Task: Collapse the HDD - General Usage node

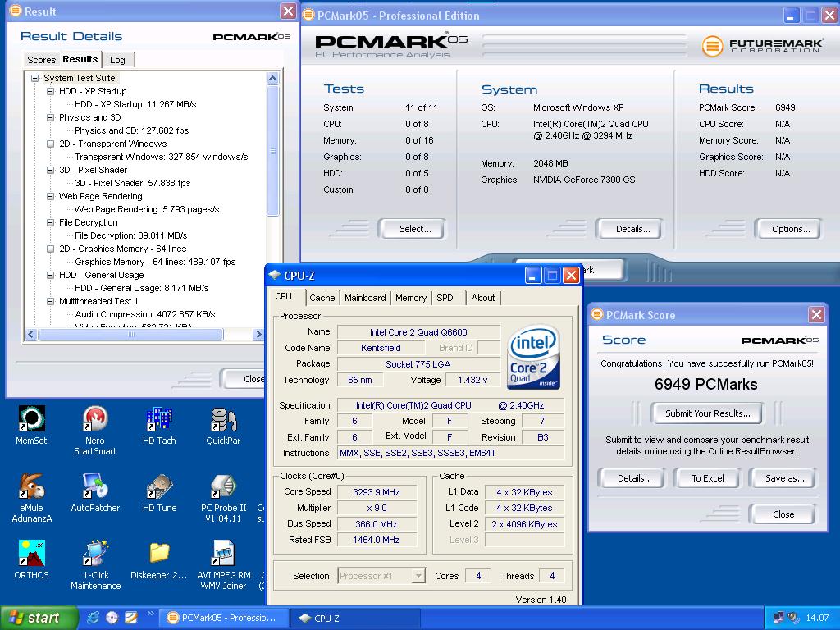Action: coord(50,275)
